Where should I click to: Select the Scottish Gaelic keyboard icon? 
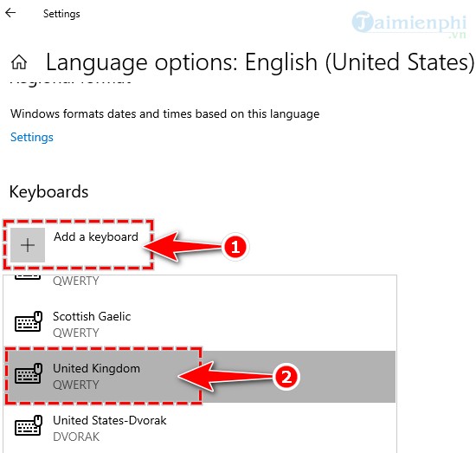click(x=29, y=321)
